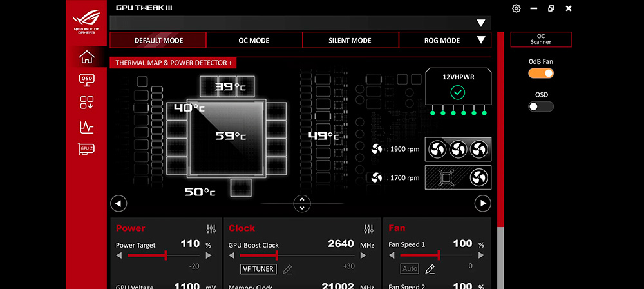Open settings gear icon
Viewport: 644px width, 289px height.
point(516,8)
